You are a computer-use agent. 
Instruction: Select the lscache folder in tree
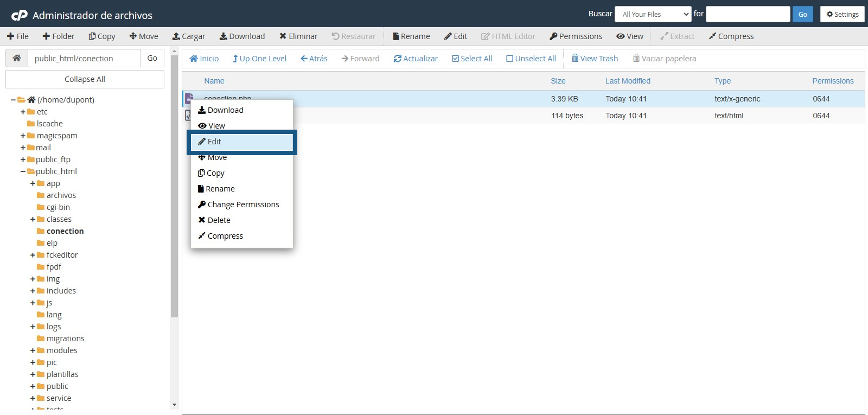[x=49, y=124]
